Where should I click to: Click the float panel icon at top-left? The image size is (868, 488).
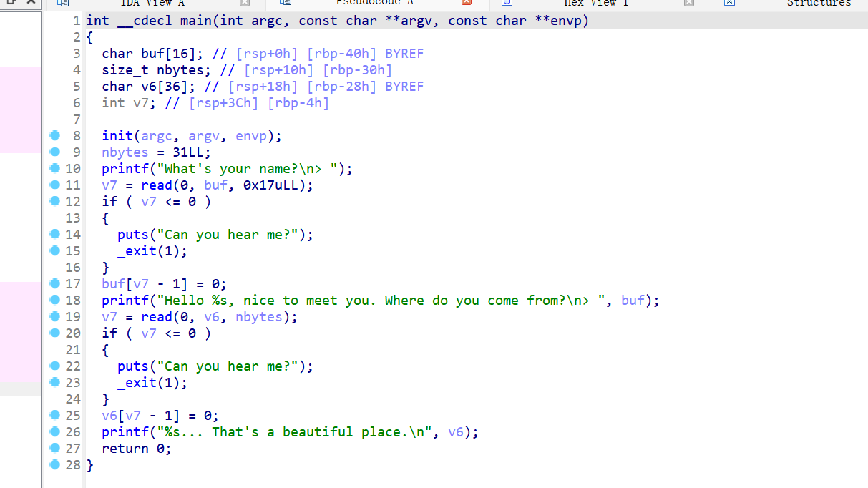pyautogui.click(x=11, y=3)
